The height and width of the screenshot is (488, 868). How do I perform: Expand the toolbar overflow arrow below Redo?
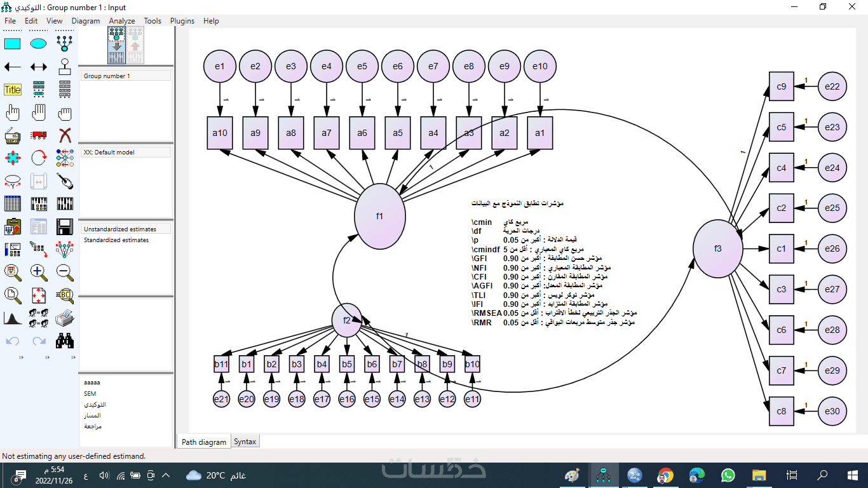pyautogui.click(x=47, y=358)
